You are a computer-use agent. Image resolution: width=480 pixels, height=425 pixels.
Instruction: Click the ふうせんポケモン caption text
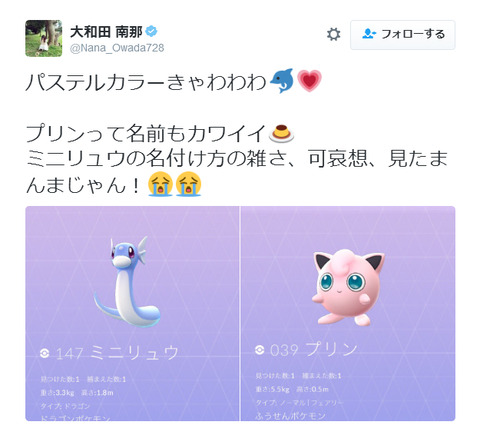(290, 416)
